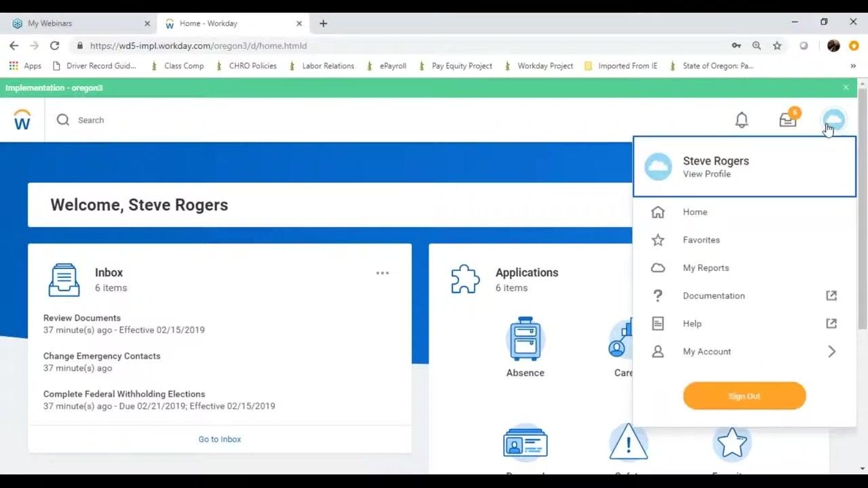Show more bookmarks overflow chevron
Screen dimensions: 868x488
[x=852, y=66]
